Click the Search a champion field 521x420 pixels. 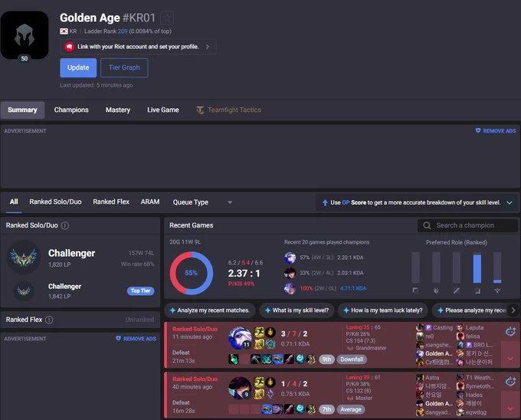467,225
